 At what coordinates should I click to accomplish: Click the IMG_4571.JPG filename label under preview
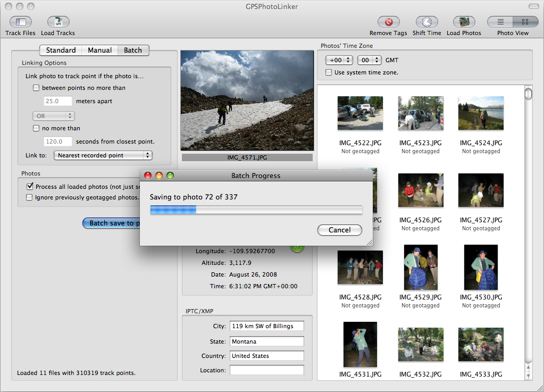247,157
